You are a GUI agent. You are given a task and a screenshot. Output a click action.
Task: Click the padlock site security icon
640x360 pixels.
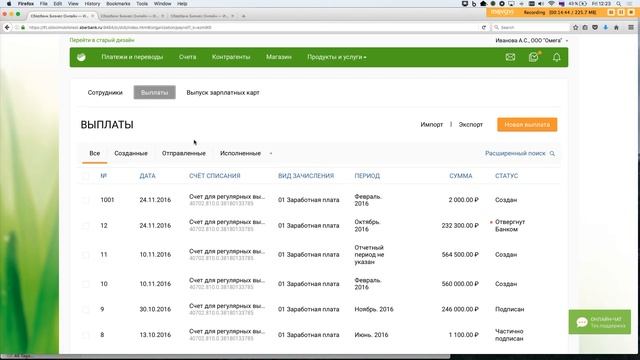23,27
